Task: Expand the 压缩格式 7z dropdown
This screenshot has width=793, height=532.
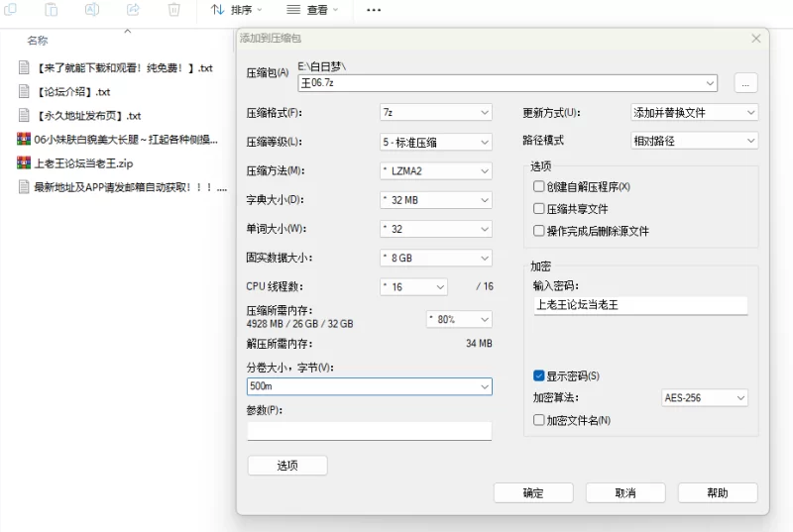Action: [435, 113]
